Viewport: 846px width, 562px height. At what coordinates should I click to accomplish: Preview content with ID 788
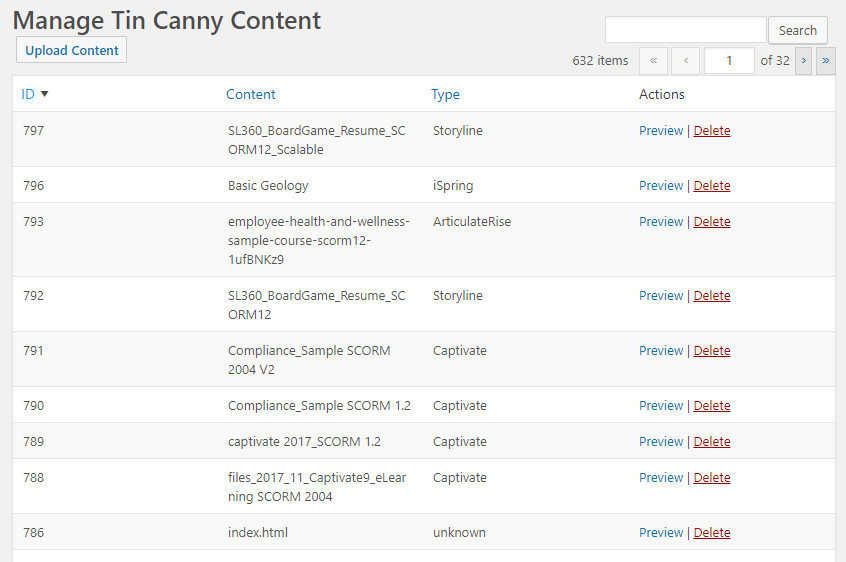click(x=661, y=477)
